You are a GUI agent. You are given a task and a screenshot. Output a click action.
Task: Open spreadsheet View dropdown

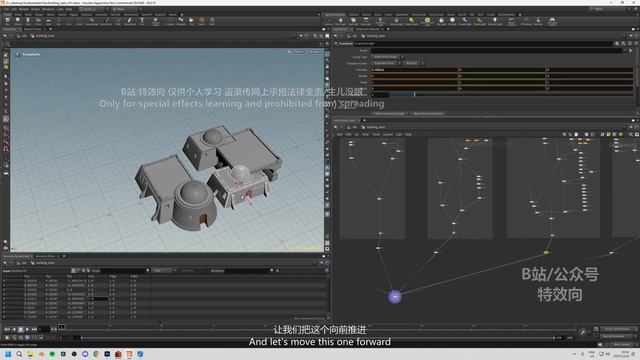[164, 271]
